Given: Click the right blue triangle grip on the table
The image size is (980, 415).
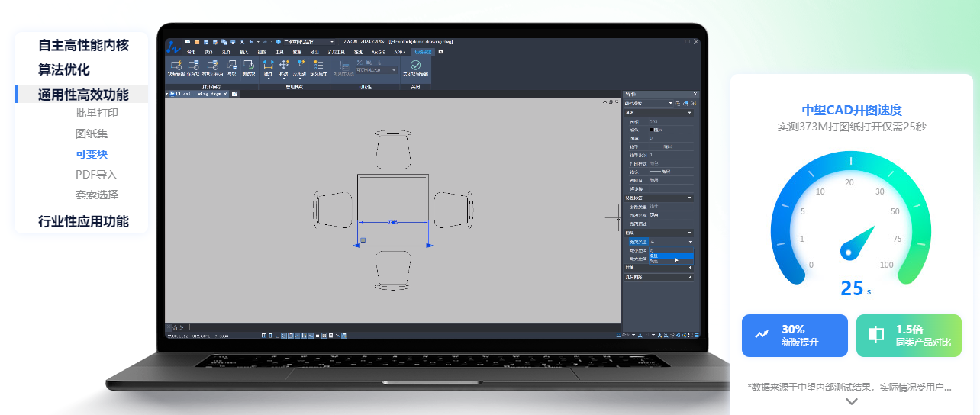Looking at the screenshot, I should (x=429, y=245).
